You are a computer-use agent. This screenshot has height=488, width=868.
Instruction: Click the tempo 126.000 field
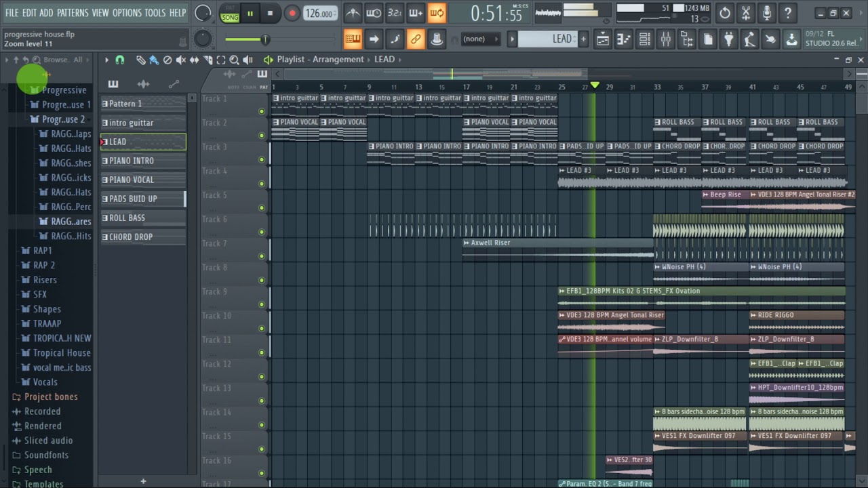319,14
